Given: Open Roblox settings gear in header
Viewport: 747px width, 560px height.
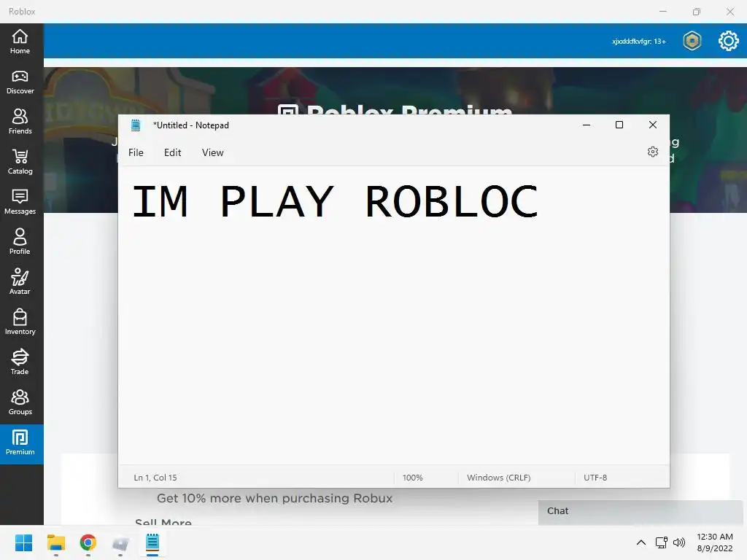Looking at the screenshot, I should click(729, 41).
